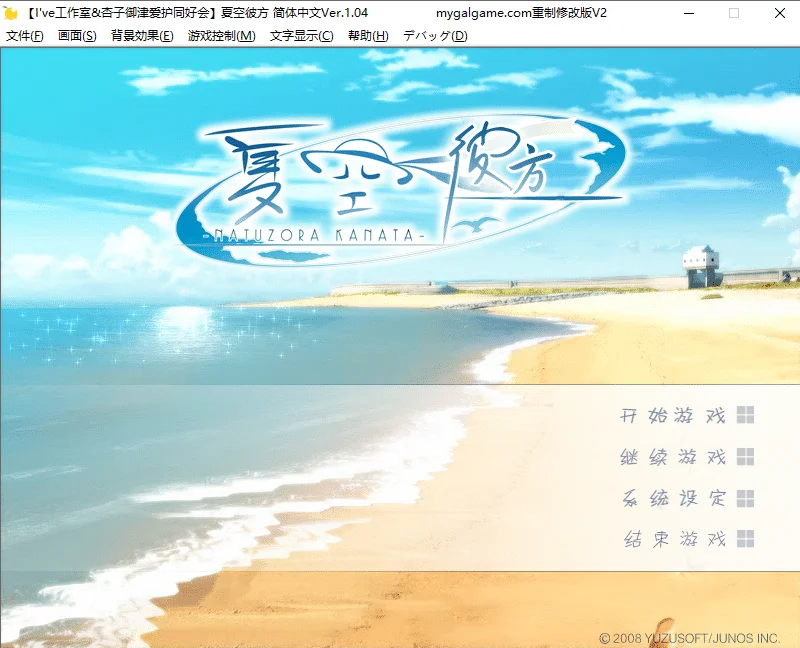Open the 帮助(H) menu
The image size is (800, 648).
coord(368,36)
